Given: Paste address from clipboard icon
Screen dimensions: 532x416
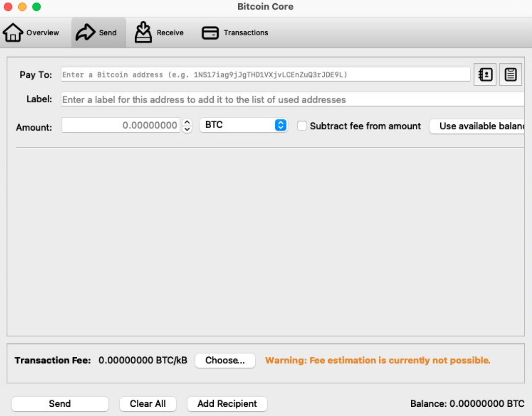Looking at the screenshot, I should [510, 75].
